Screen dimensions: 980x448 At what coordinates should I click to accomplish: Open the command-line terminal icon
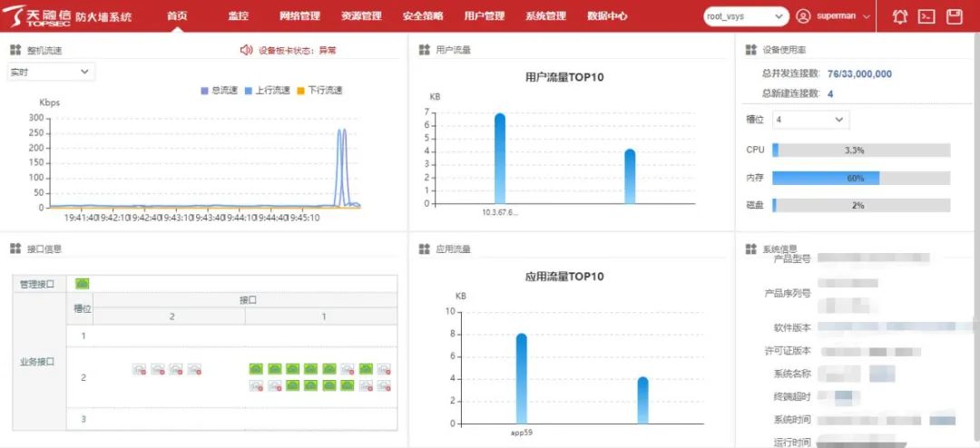click(x=926, y=16)
